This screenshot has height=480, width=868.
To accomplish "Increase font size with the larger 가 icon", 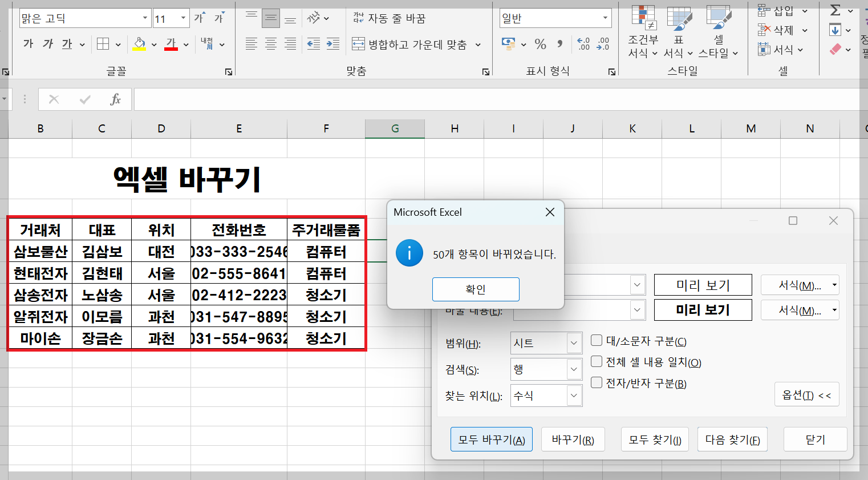I will click(199, 18).
